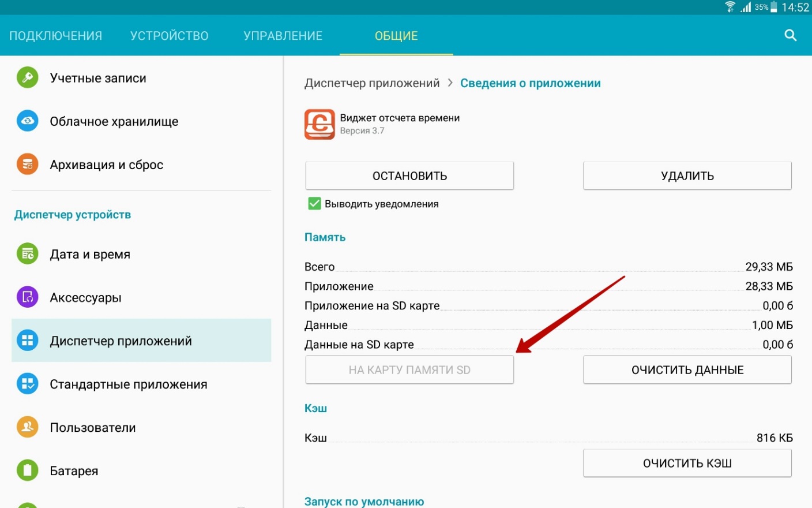The width and height of the screenshot is (812, 508).
Task: Click the Всего 29,33 МБ value
Action: [769, 267]
